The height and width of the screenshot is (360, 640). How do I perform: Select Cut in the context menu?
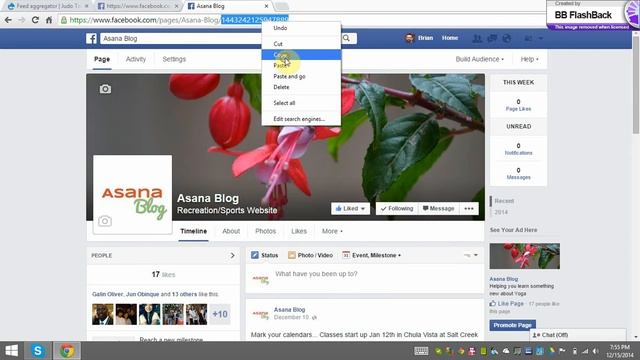tap(301, 44)
